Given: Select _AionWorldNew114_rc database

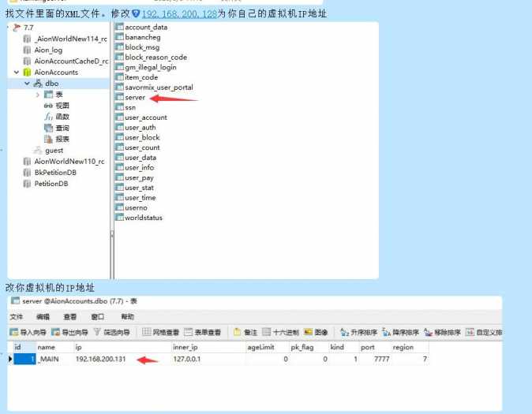Looking at the screenshot, I should (x=66, y=39).
